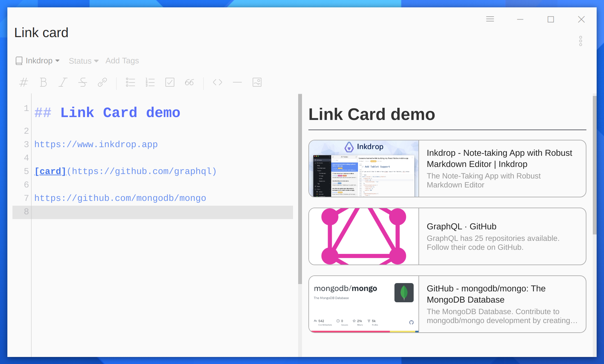
Task: Click the editor pane scrollbar
Action: tap(300, 189)
